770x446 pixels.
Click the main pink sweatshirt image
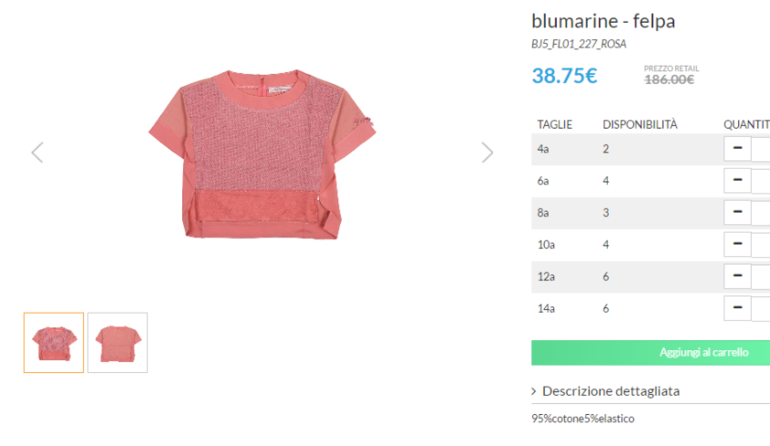click(262, 152)
